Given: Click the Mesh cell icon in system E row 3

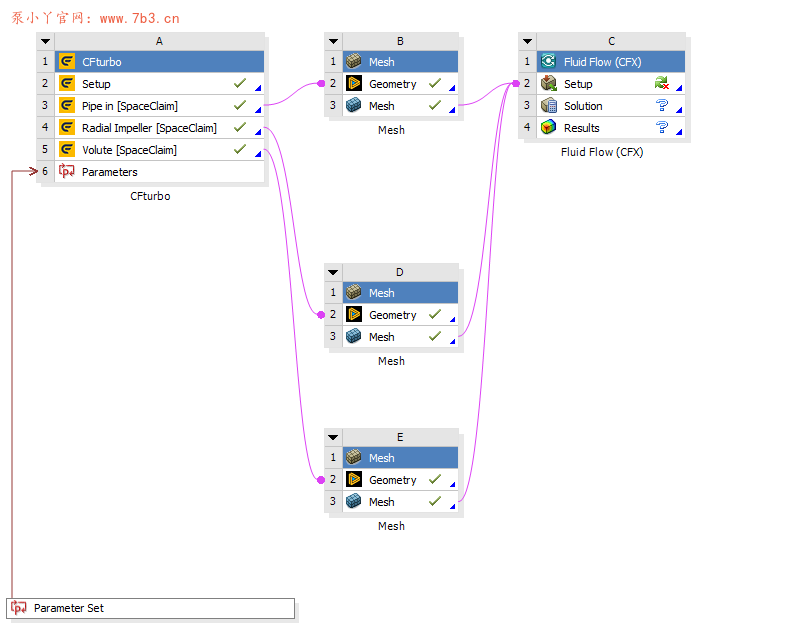Looking at the screenshot, I should (354, 502).
